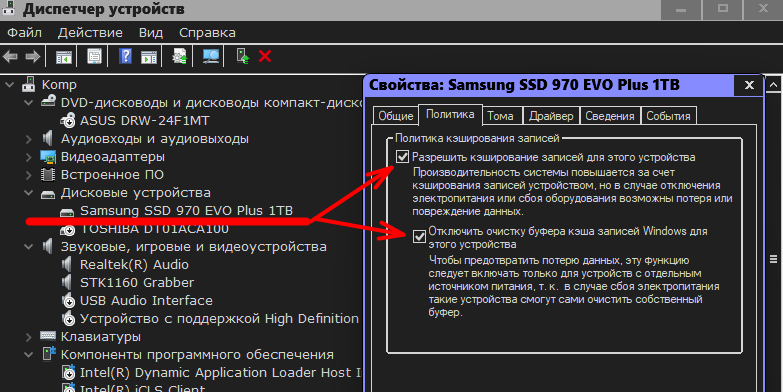Click show/hide console tree toolbar icon
The height and width of the screenshot is (392, 783).
click(63, 56)
